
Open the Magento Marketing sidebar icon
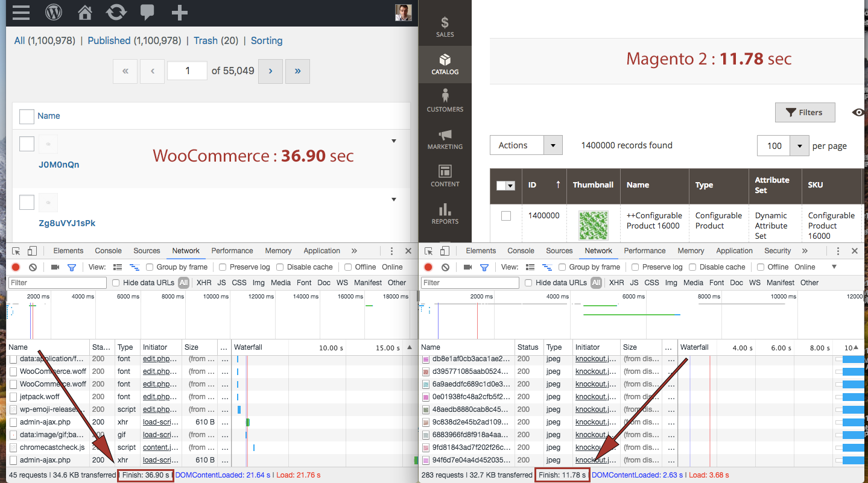(x=445, y=139)
